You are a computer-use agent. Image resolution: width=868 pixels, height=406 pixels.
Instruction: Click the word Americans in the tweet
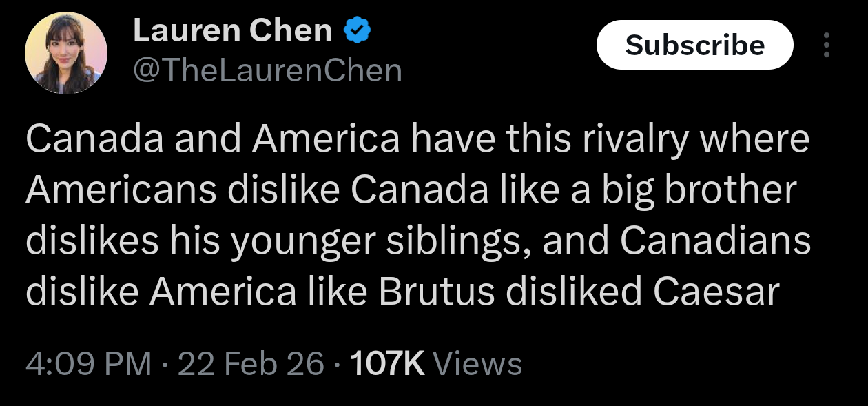[121, 191]
